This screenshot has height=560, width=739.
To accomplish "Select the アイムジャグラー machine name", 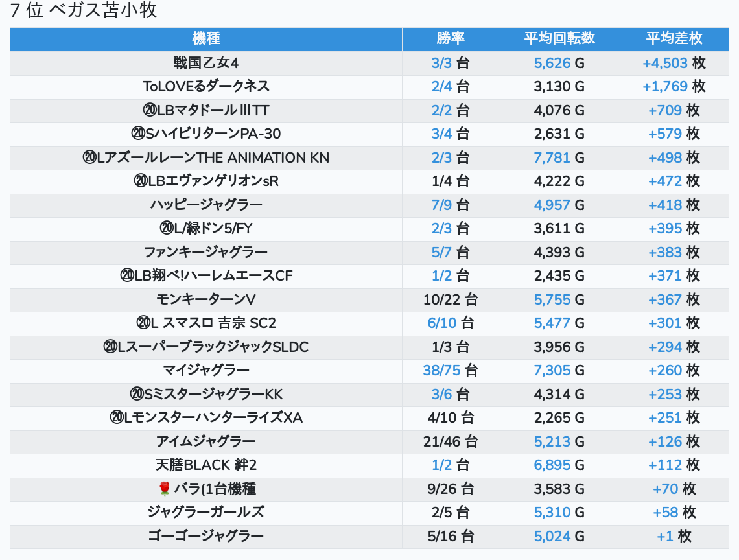I will 206,441.
